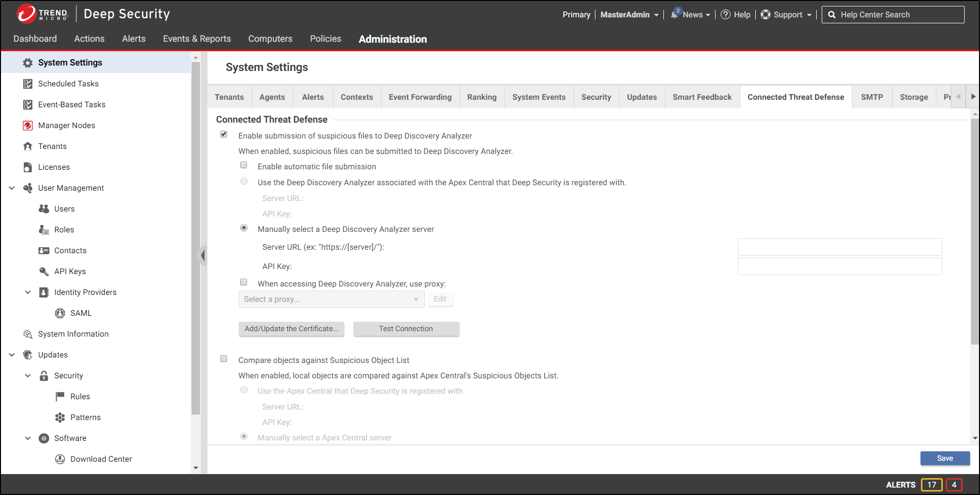The height and width of the screenshot is (495, 980).
Task: Click the News notification bell icon
Action: [675, 14]
